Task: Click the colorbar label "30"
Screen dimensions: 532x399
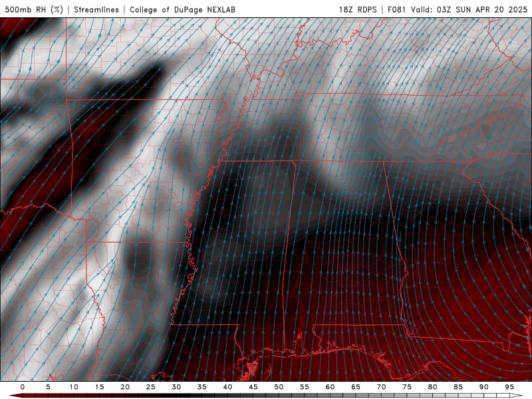Action: pos(176,387)
